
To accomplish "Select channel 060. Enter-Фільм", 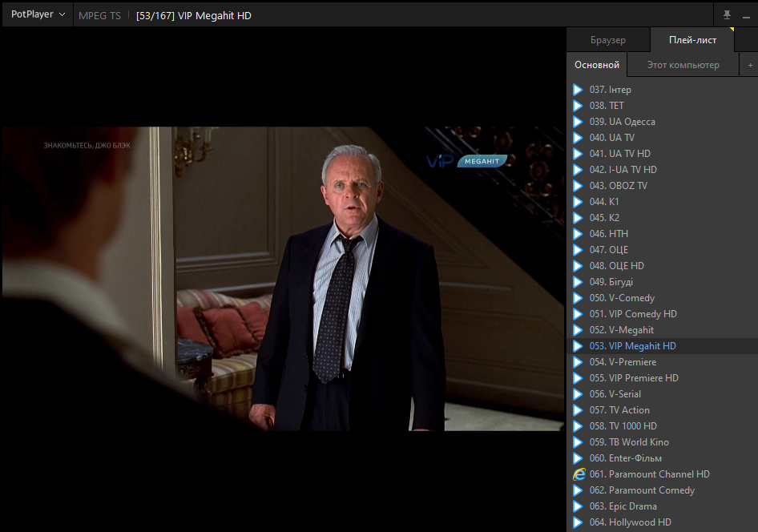I will pos(663,458).
